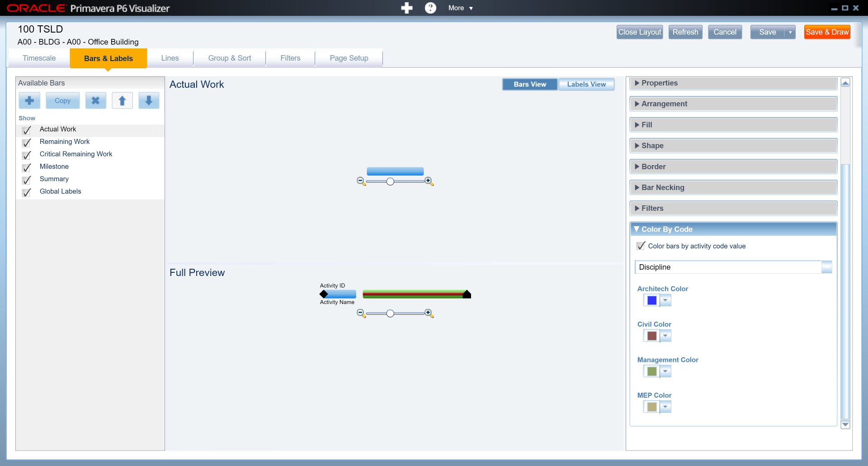The height and width of the screenshot is (466, 868).
Task: Click the Save & Draw button
Action: tap(827, 32)
